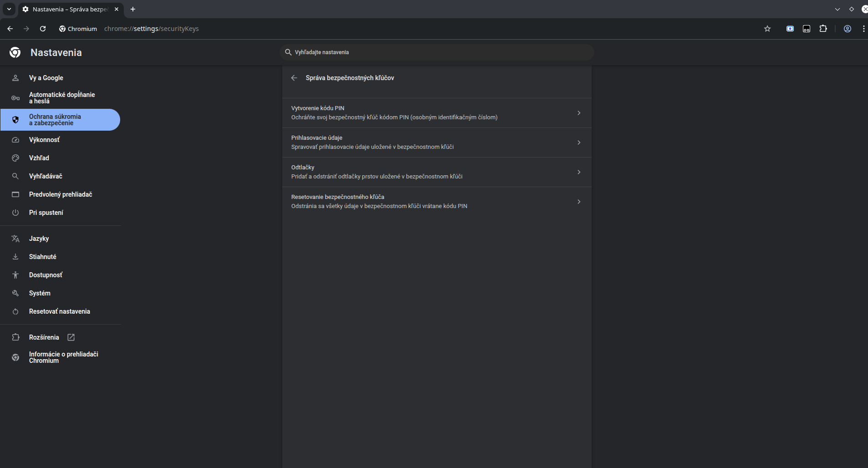
Task: Click the back arrow beside Správa bezpečnostných kľúčov
Action: [x=294, y=78]
